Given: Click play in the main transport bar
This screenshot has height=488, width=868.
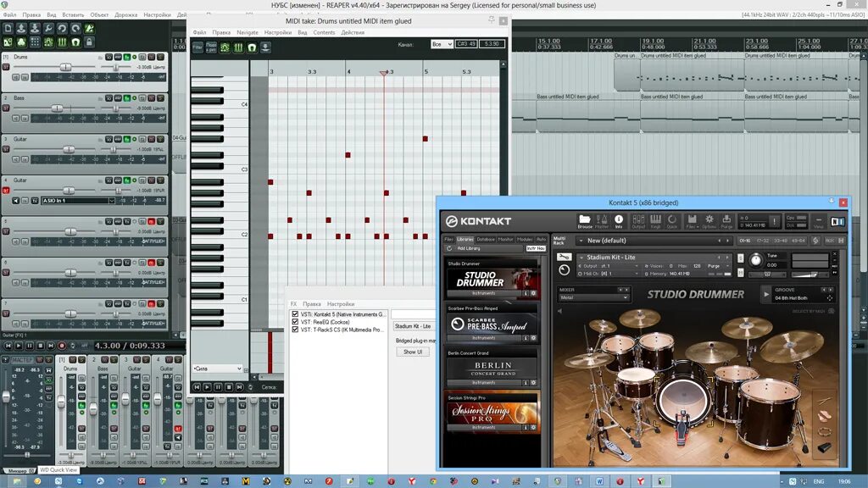Looking at the screenshot, I should (x=19, y=346).
